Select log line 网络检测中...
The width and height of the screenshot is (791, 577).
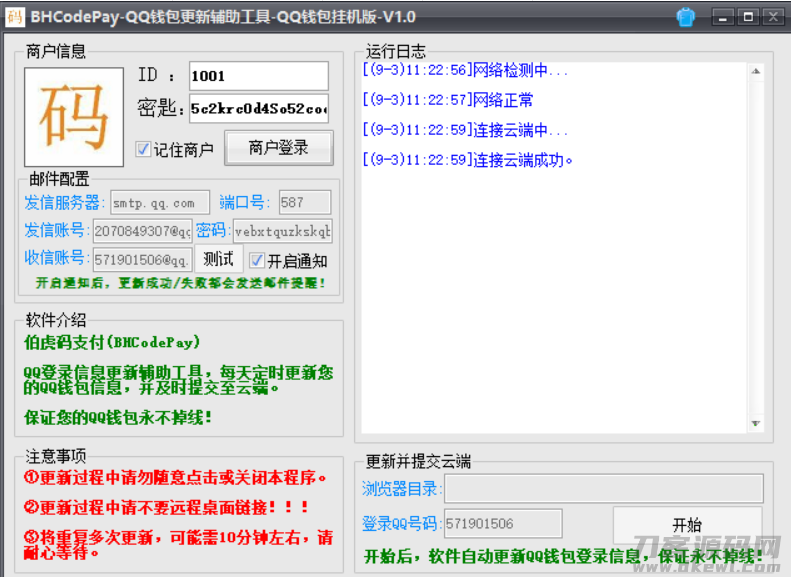click(x=465, y=70)
